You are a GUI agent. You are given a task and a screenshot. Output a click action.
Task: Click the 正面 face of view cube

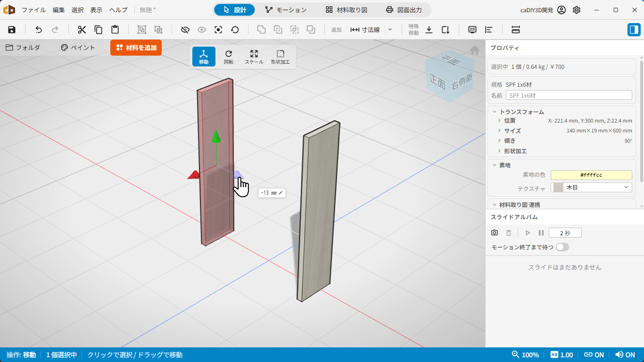click(x=438, y=83)
